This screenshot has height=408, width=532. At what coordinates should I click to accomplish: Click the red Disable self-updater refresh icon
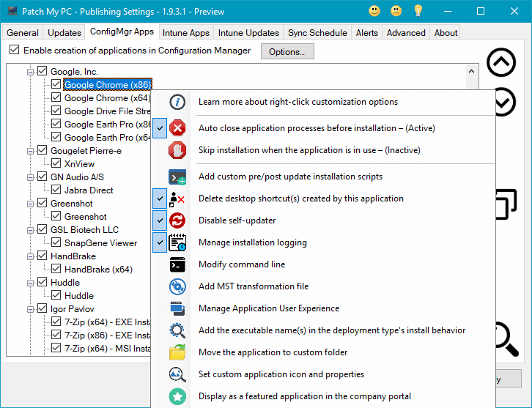(x=177, y=220)
